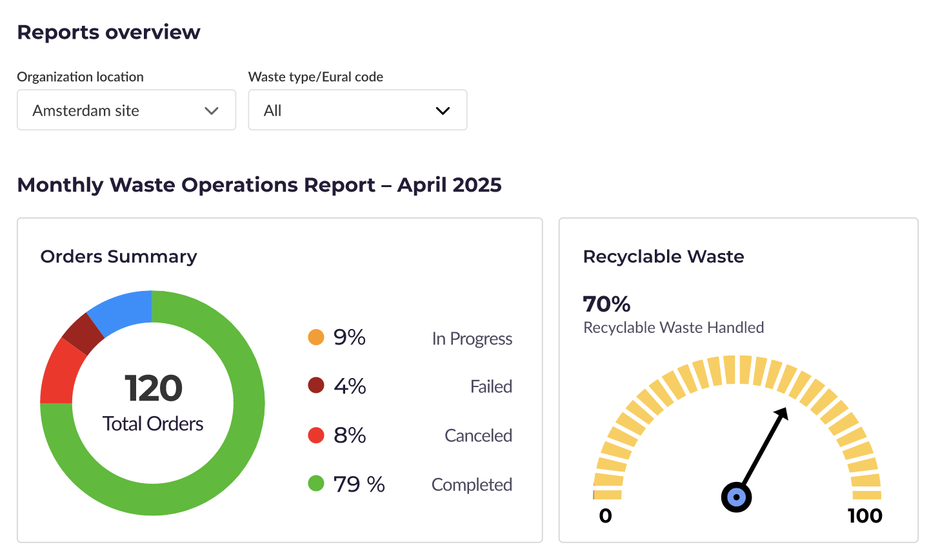Viewport: 929px width, 560px height.
Task: Click the chevron arrow beside All
Action: point(443,111)
